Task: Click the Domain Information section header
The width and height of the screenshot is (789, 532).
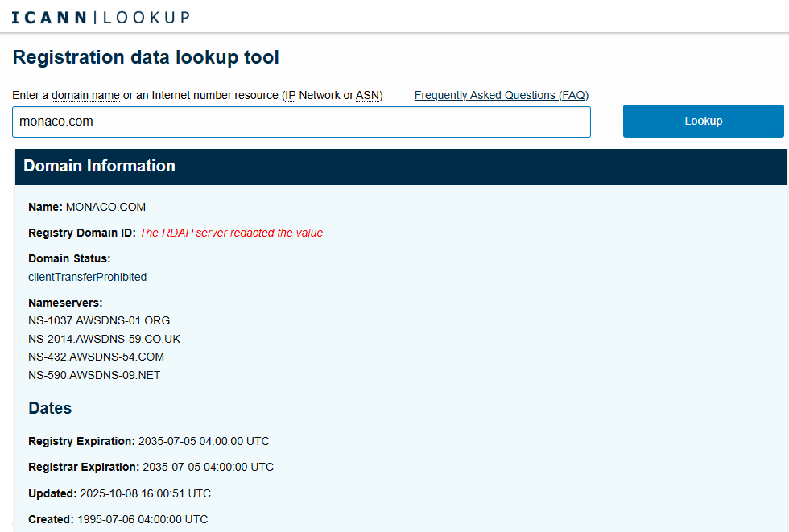Action: coord(99,167)
